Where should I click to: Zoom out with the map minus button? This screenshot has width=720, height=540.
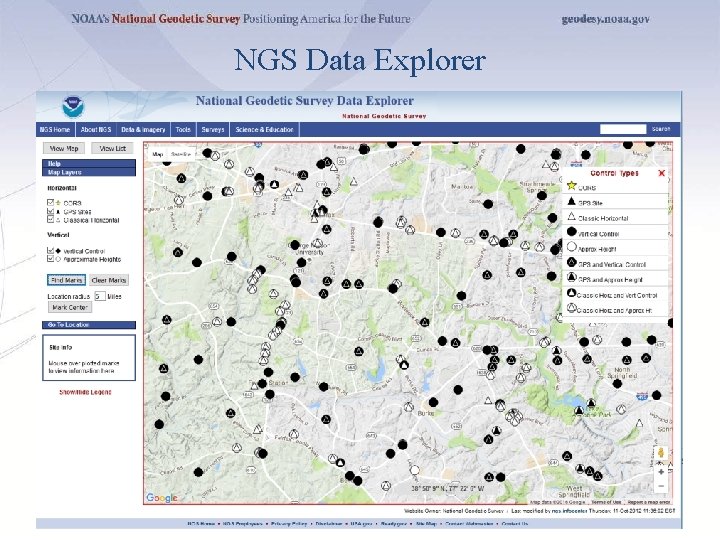point(661,486)
